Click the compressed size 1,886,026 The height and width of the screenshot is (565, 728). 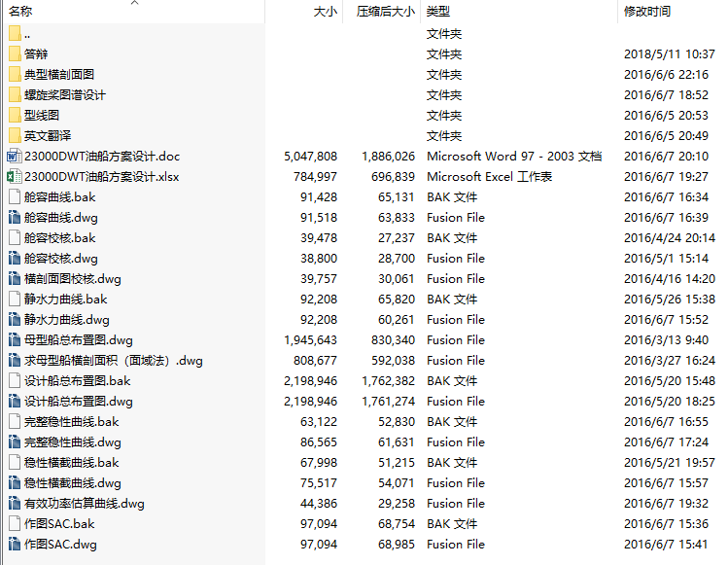388,157
